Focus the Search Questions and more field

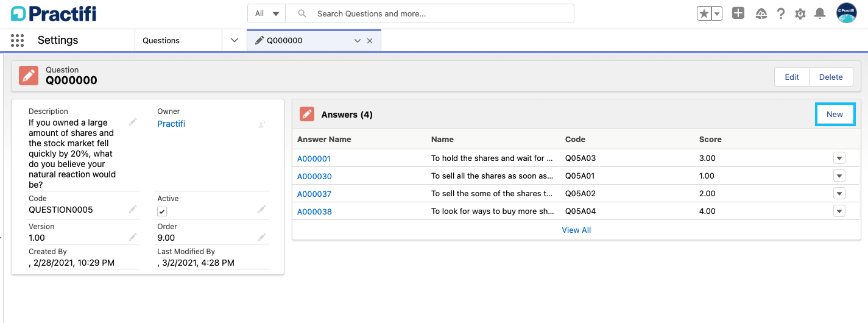click(430, 13)
